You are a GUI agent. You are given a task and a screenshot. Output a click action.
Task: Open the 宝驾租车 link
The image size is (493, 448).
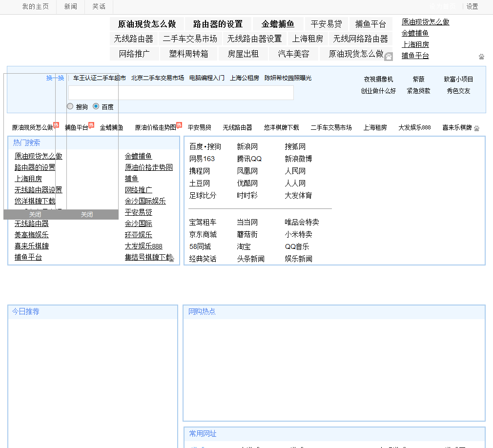click(x=203, y=222)
